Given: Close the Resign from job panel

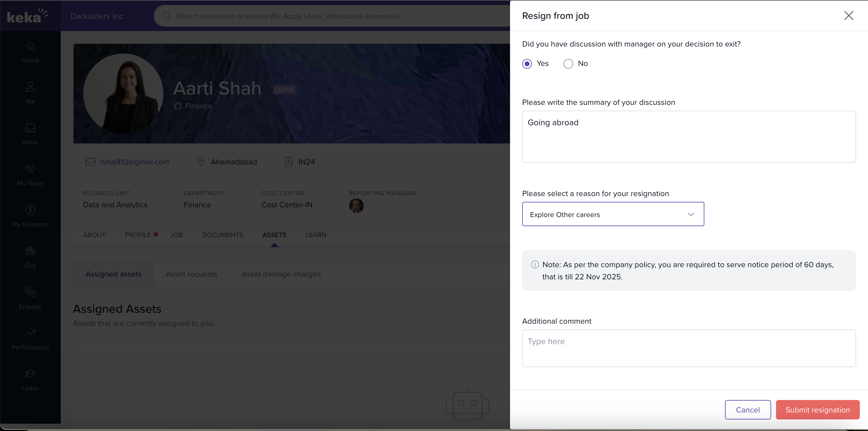Looking at the screenshot, I should click(x=848, y=16).
